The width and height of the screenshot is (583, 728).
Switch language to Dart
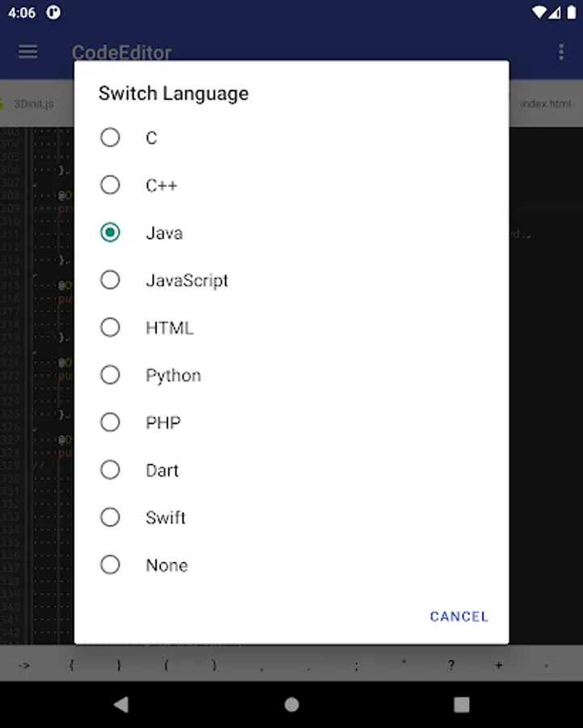(x=110, y=470)
